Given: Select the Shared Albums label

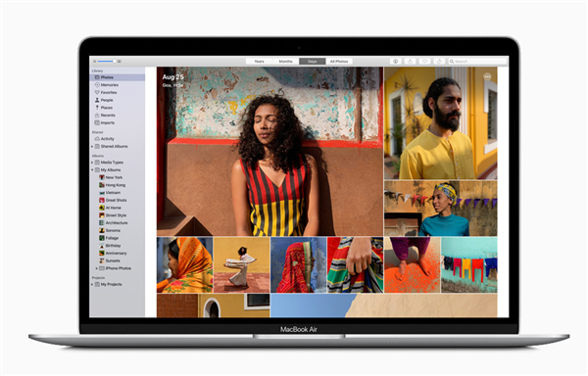Looking at the screenshot, I should (x=114, y=147).
